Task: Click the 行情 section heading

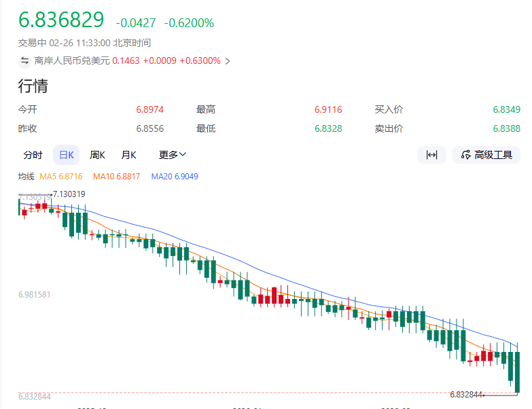Action: (x=33, y=86)
